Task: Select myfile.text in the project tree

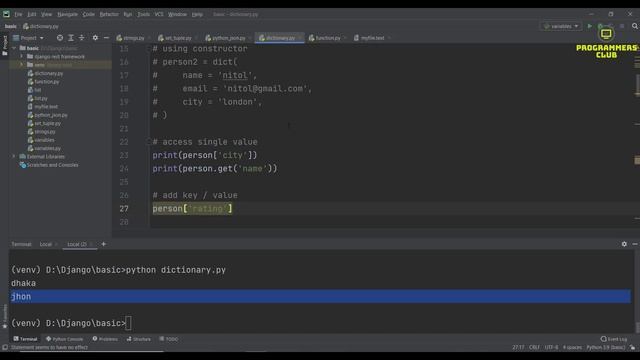Action: coord(42,107)
